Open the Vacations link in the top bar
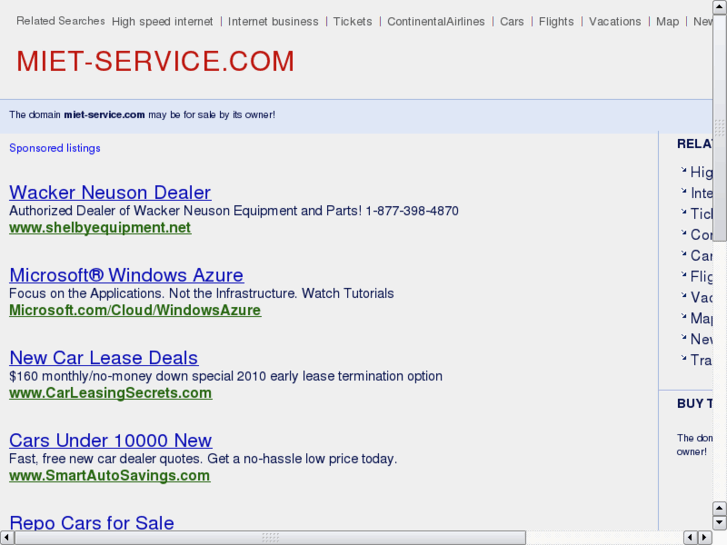The width and height of the screenshot is (727, 545). [x=615, y=22]
